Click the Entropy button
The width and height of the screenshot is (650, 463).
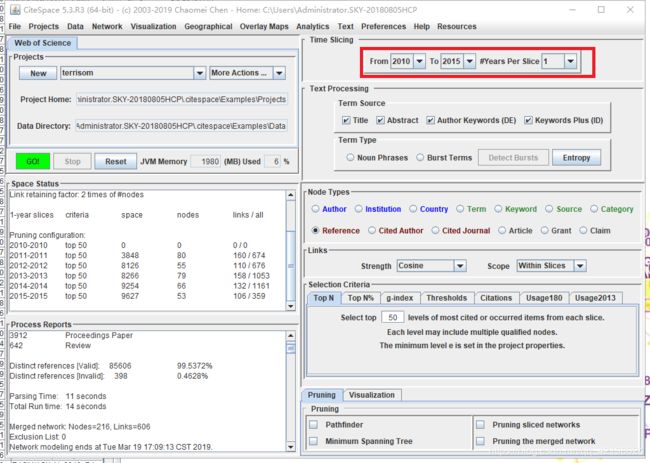[576, 158]
